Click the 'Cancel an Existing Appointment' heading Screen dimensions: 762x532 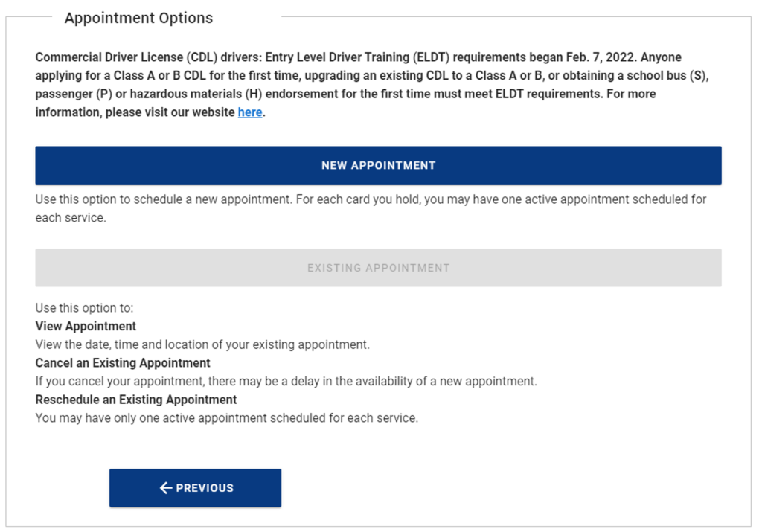point(123,363)
